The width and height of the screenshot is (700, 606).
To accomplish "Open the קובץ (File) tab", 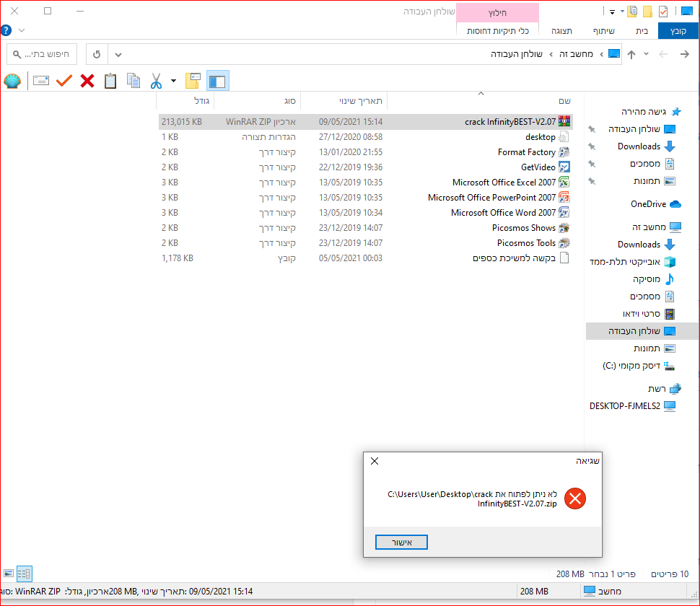I will (678, 31).
